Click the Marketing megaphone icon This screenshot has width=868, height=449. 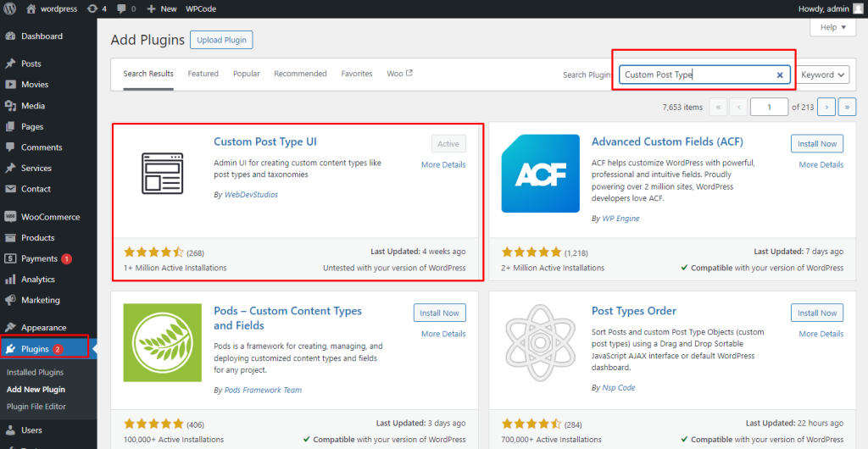click(10, 300)
